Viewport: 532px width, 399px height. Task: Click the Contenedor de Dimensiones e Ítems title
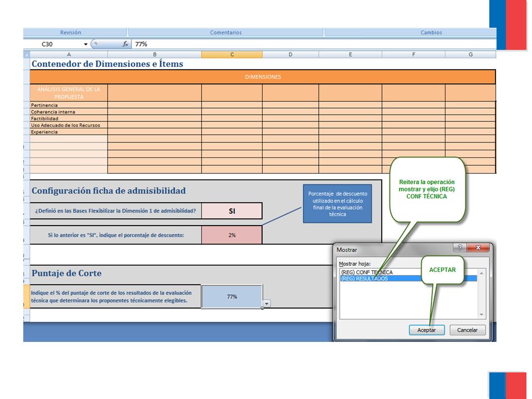tap(107, 64)
